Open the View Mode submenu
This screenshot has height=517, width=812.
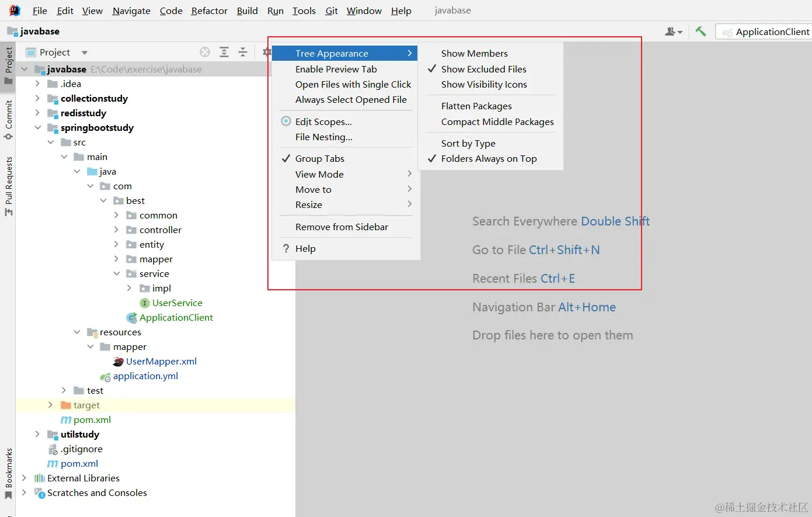346,174
